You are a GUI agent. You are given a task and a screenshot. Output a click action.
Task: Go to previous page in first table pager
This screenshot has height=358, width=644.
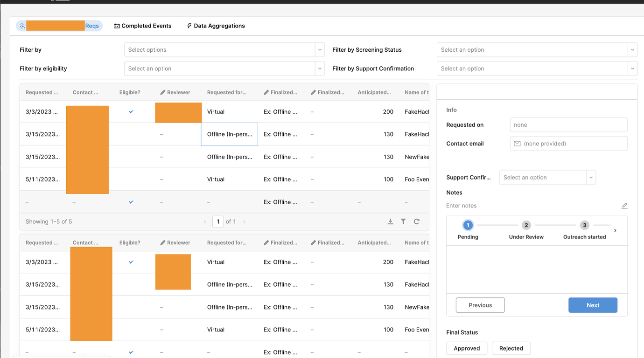[205, 222]
